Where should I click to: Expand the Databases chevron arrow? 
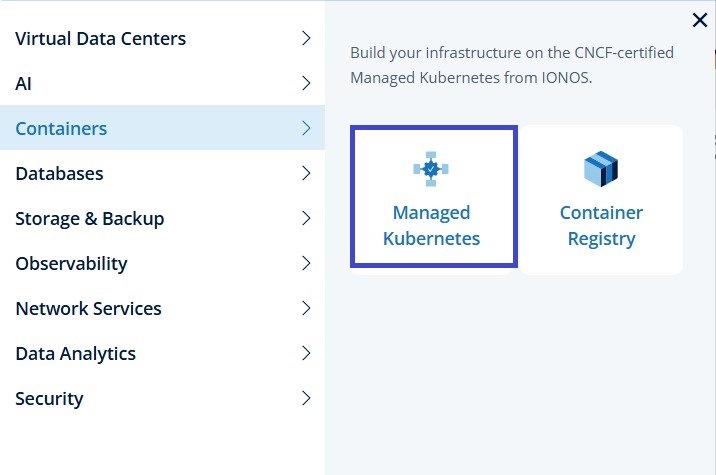pos(306,173)
